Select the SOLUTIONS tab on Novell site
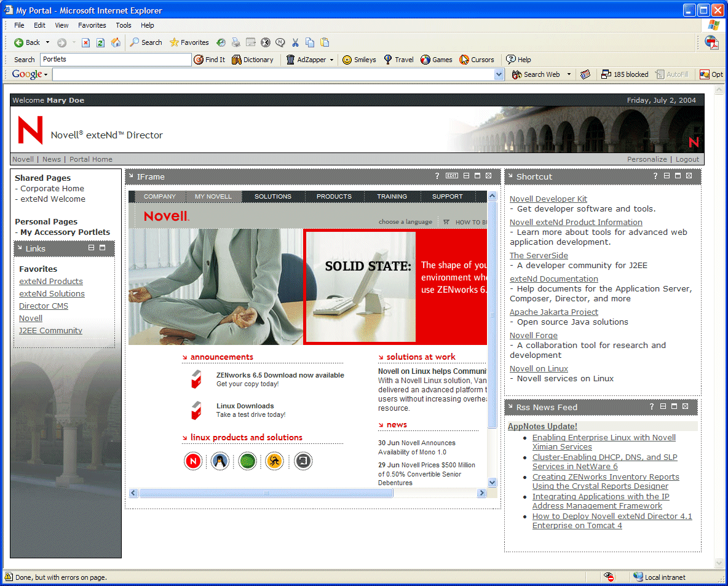The image size is (728, 586). coord(273,196)
